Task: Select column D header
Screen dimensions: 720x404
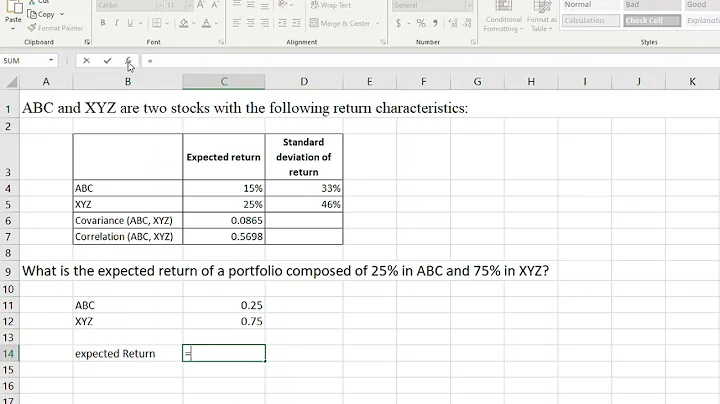Action: click(304, 82)
